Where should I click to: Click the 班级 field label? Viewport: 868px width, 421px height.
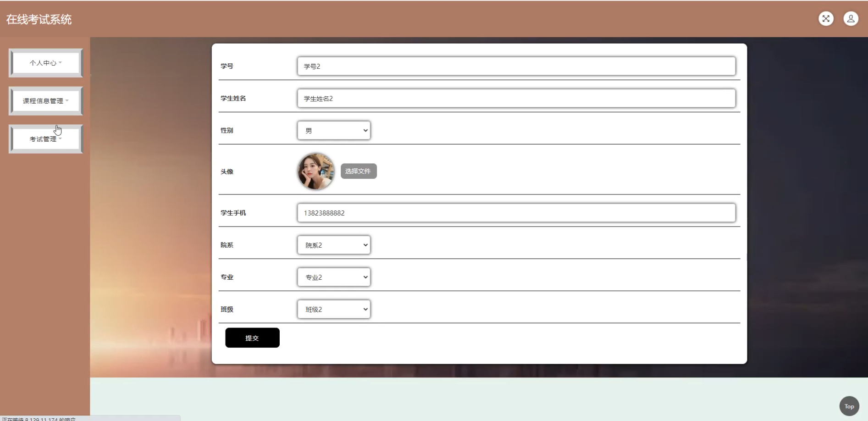pyautogui.click(x=227, y=309)
